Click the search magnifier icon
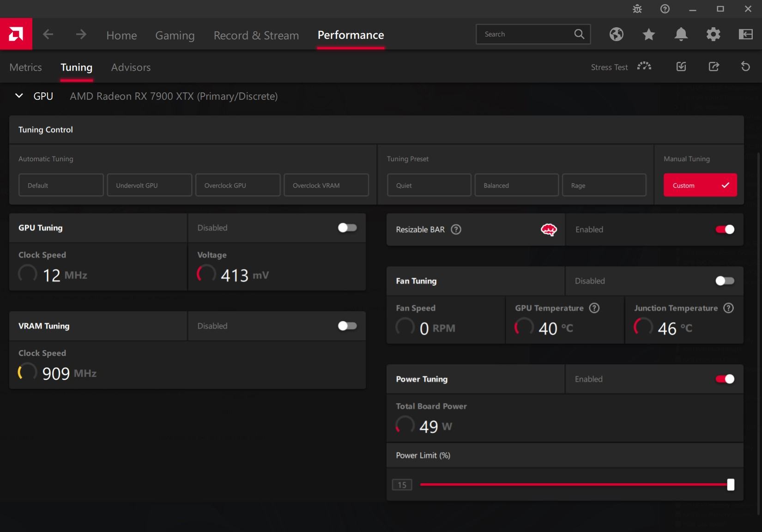The height and width of the screenshot is (532, 762). (579, 34)
